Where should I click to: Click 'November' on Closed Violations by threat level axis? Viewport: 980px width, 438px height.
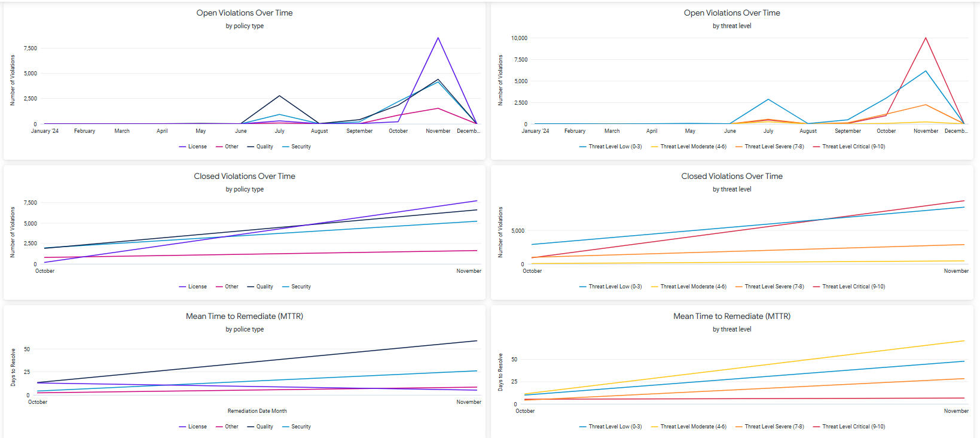pyautogui.click(x=956, y=271)
